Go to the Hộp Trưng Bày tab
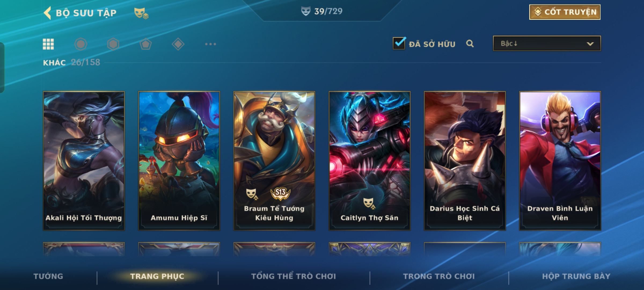The image size is (644, 290). [576, 276]
